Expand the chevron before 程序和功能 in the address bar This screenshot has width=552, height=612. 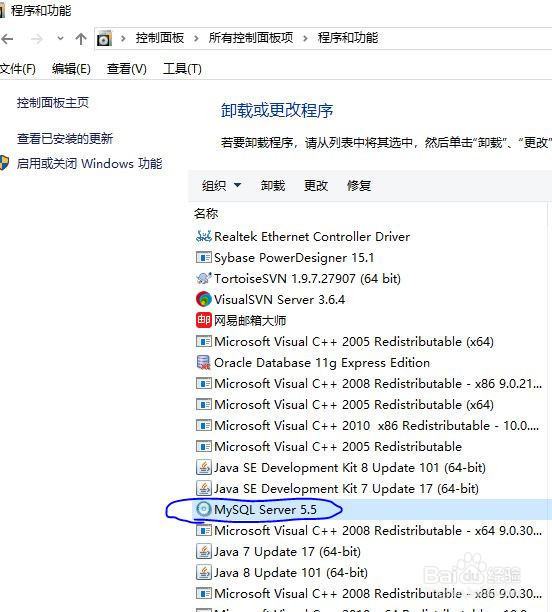click(305, 38)
